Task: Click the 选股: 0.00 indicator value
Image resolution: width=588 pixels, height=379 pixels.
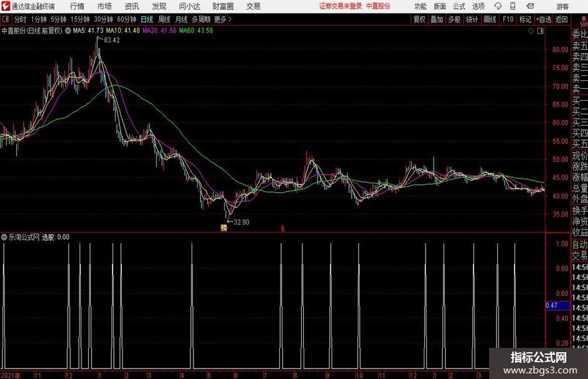Action: click(55, 237)
